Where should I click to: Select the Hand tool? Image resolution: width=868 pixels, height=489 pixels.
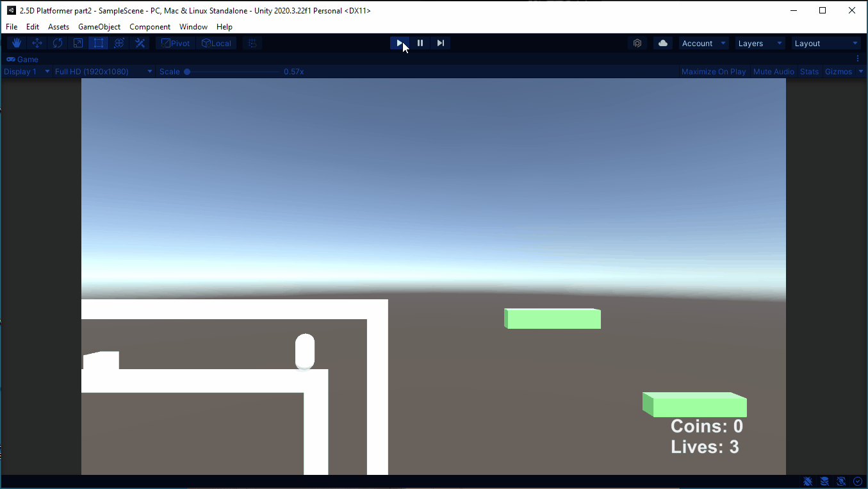pos(17,43)
